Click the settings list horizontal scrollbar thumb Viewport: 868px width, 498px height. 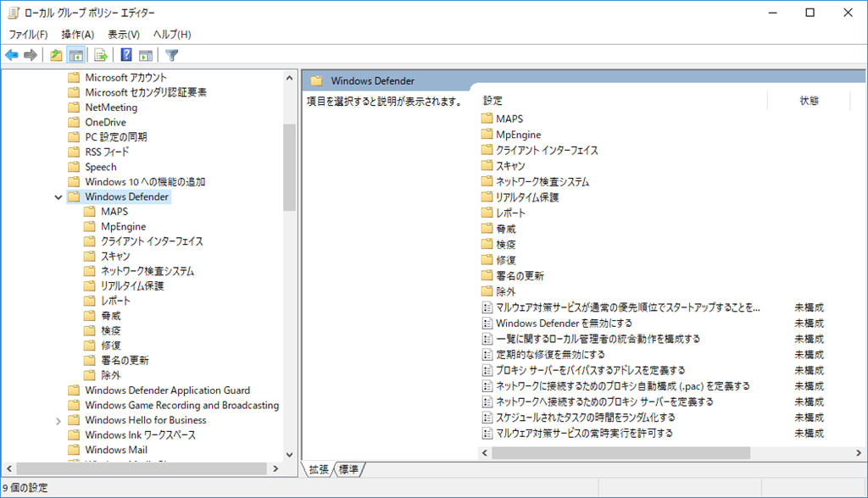pos(620,452)
